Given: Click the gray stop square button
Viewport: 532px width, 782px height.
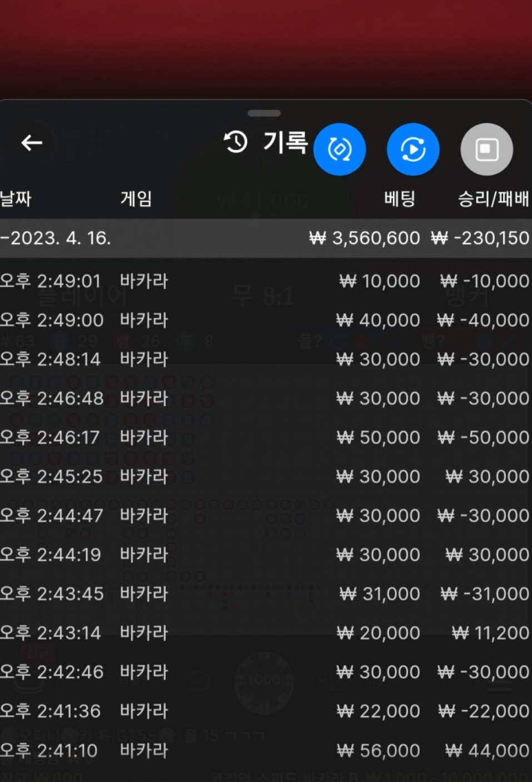Looking at the screenshot, I should pos(486,149).
